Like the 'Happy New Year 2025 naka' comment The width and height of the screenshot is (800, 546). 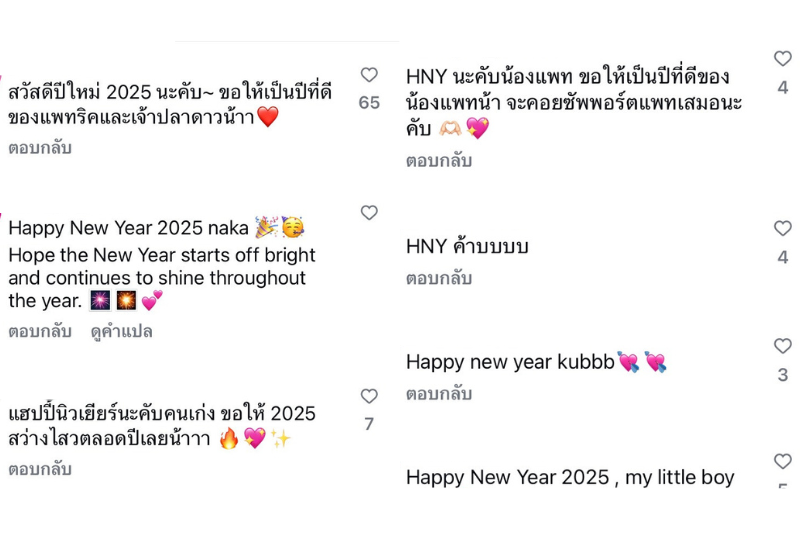click(x=369, y=212)
